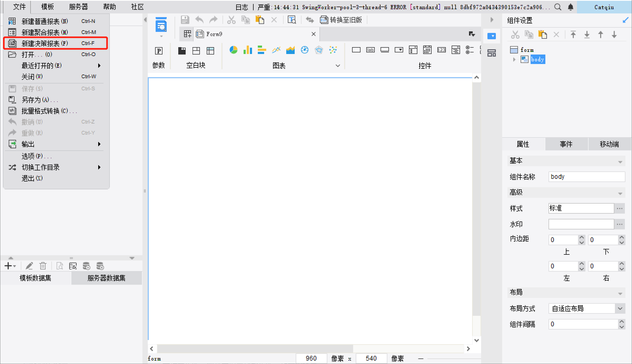The width and height of the screenshot is (632, 364).
Task: Expand the chart list chevron
Action: (338, 66)
